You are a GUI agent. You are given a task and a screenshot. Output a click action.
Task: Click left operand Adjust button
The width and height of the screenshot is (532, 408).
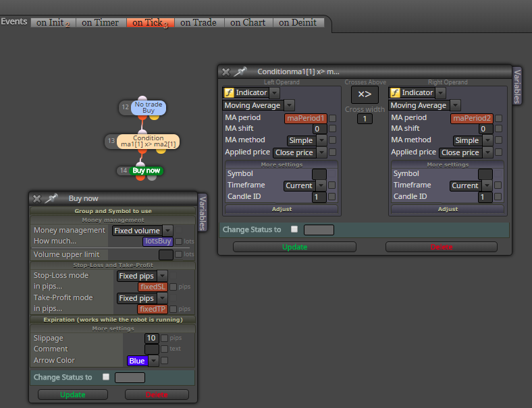(282, 209)
